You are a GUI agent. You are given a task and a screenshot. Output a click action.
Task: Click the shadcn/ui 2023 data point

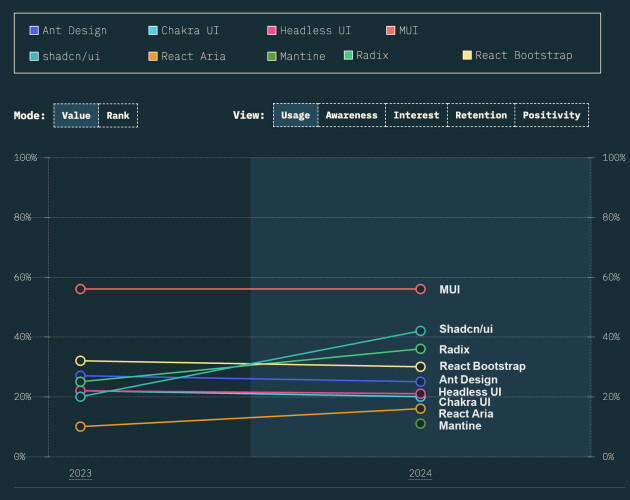coord(80,397)
